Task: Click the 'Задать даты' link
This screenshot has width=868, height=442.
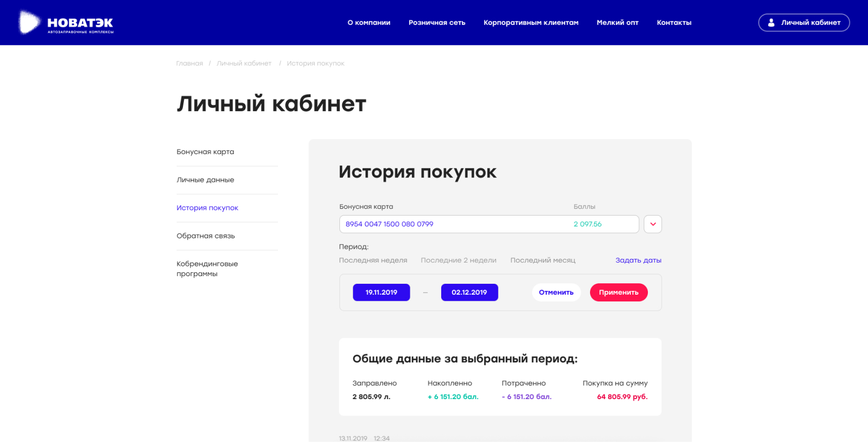Action: [638, 261]
